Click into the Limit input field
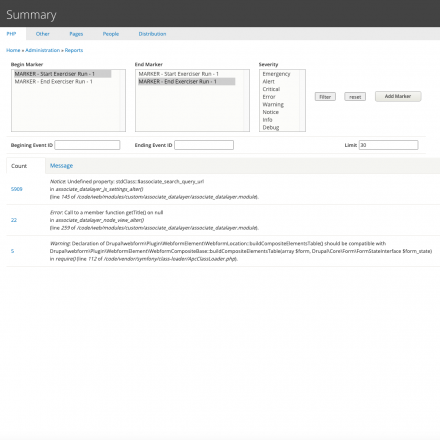 click(x=388, y=145)
